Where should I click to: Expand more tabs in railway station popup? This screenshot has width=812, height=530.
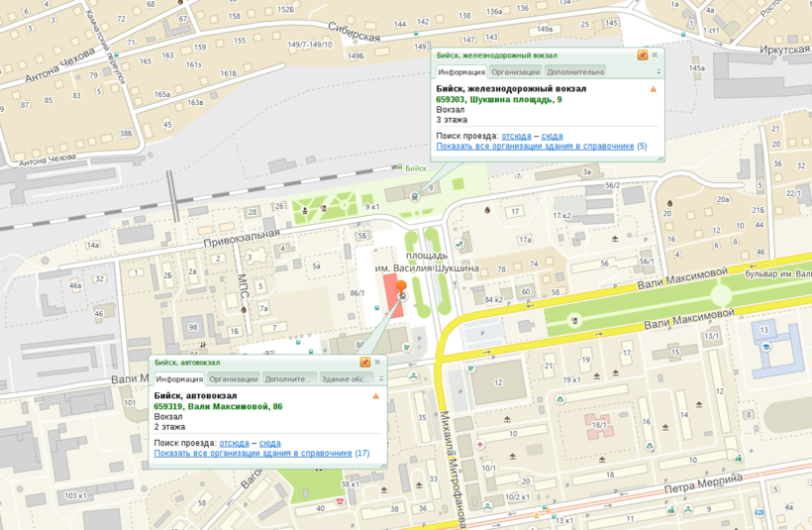(658, 71)
